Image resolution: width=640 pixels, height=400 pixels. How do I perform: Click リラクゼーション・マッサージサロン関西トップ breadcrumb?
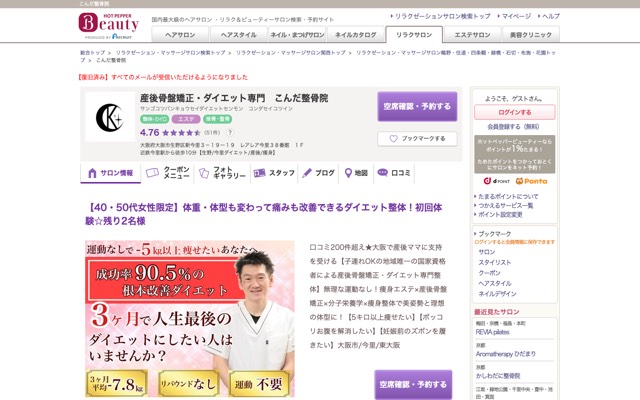pyautogui.click(x=291, y=53)
